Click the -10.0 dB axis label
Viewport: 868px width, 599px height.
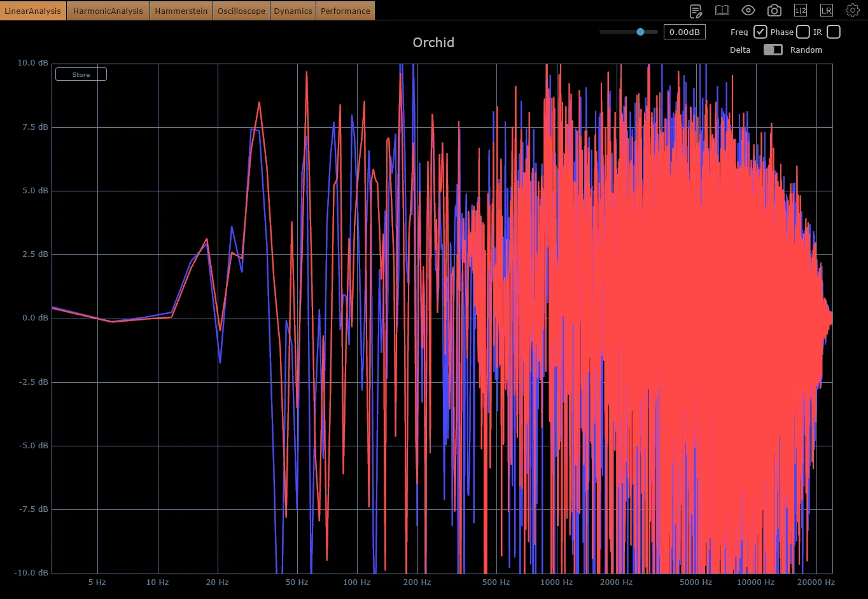pos(31,572)
